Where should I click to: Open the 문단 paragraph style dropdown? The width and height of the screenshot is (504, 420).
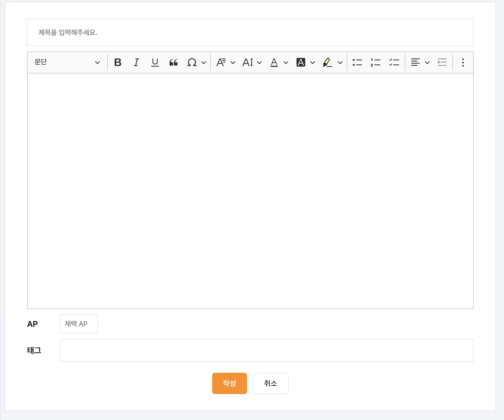(x=67, y=63)
